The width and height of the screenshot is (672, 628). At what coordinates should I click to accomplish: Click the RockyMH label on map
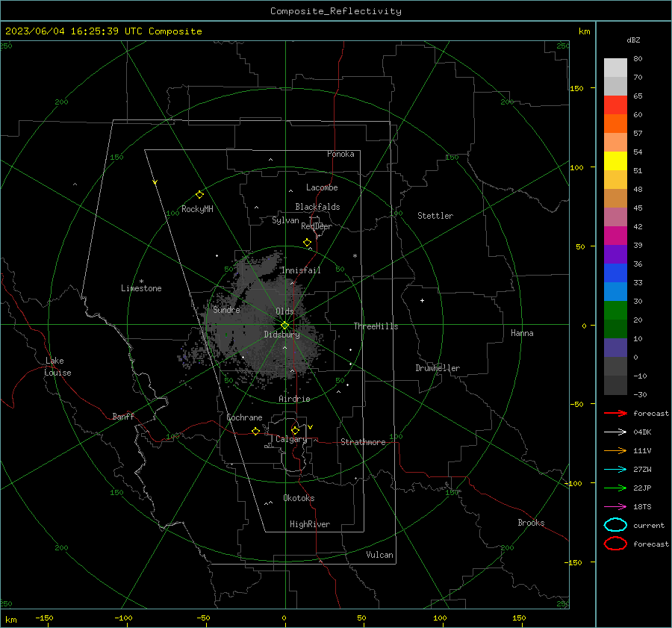tap(197, 209)
